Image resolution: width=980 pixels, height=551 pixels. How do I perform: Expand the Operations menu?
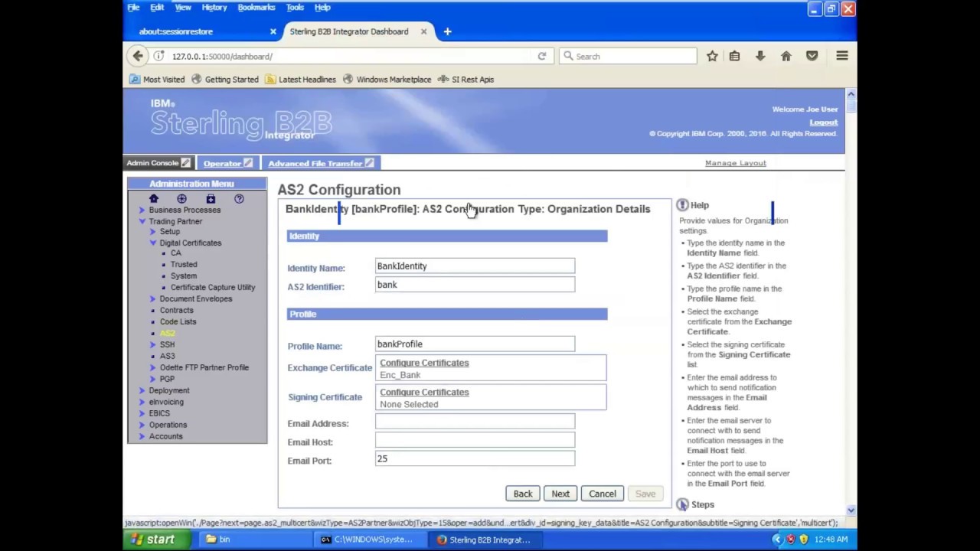[142, 425]
